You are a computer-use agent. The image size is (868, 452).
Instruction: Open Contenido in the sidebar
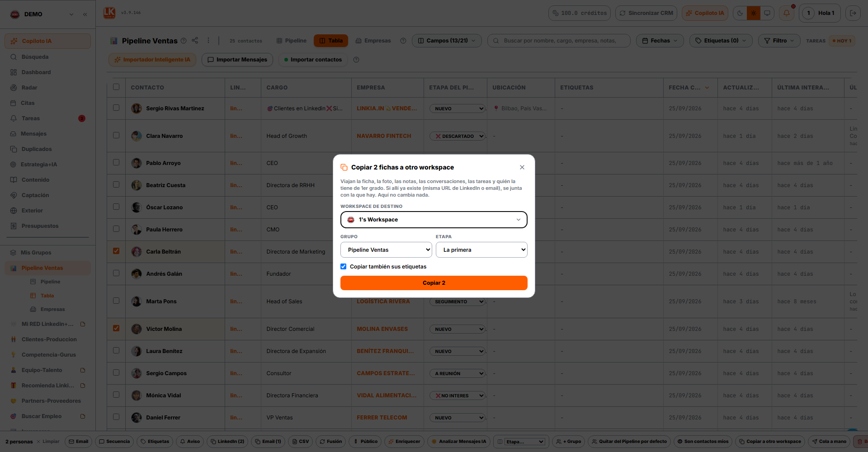tap(47, 180)
